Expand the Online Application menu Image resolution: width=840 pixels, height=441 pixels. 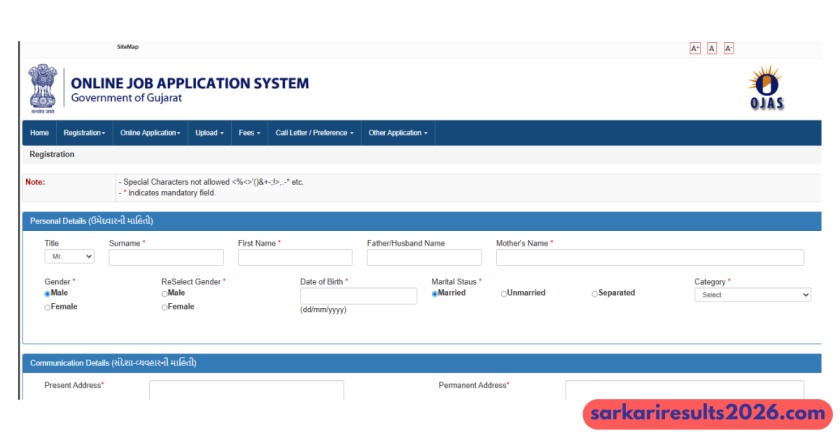click(x=150, y=133)
